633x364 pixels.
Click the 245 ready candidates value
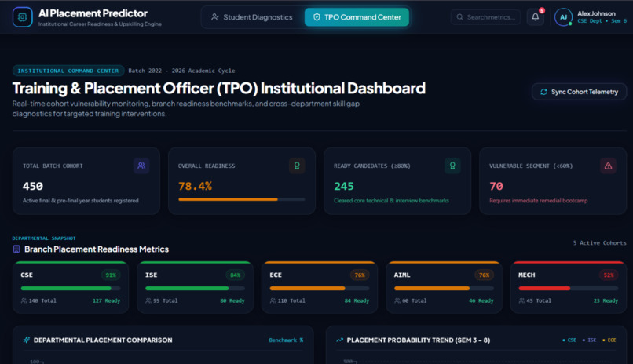pos(344,186)
